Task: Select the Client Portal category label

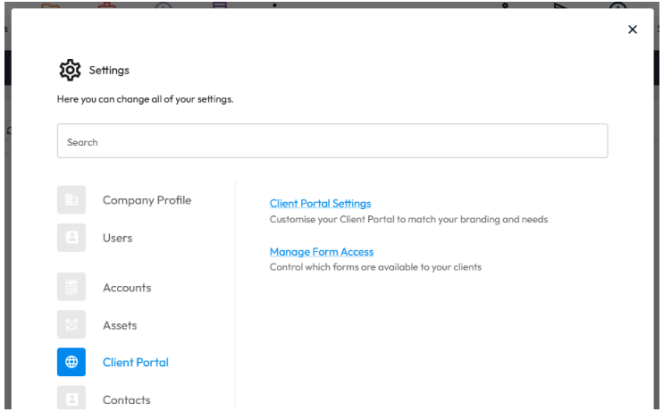Action: pos(136,362)
